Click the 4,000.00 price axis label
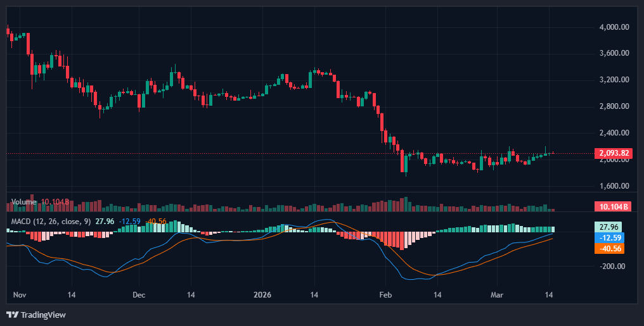644x326 pixels. point(614,27)
